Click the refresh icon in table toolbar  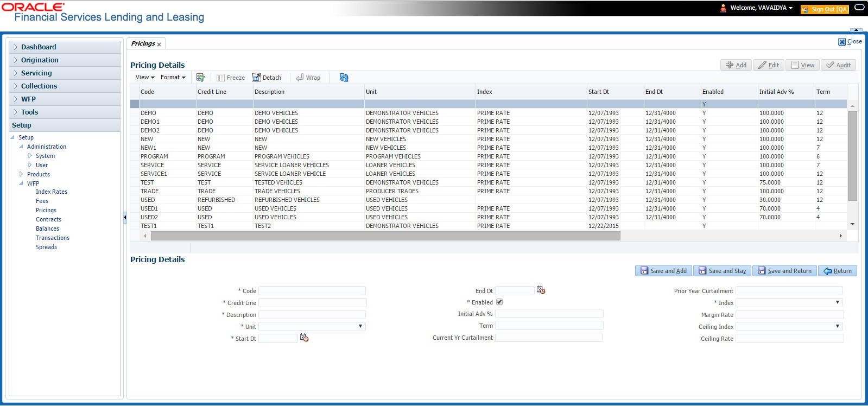(344, 78)
